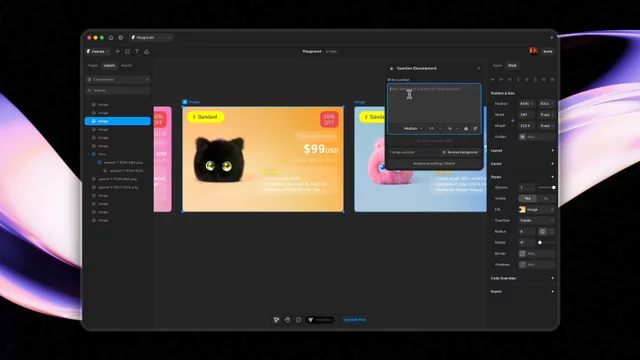
Task: Select the hand pan tool at bottom
Action: click(x=287, y=320)
